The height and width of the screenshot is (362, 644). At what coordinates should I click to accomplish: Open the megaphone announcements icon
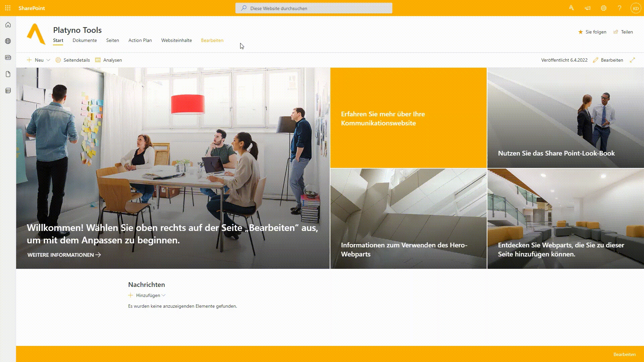pyautogui.click(x=587, y=8)
